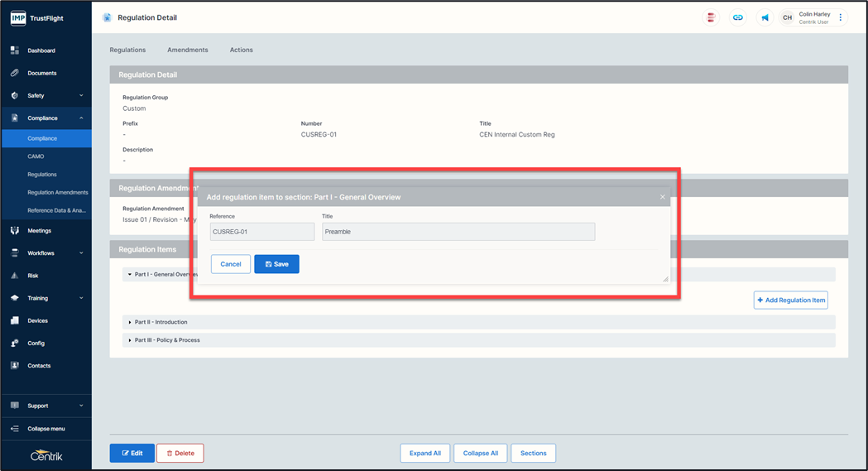Open Config section icon
The image size is (868, 471).
[x=15, y=343]
